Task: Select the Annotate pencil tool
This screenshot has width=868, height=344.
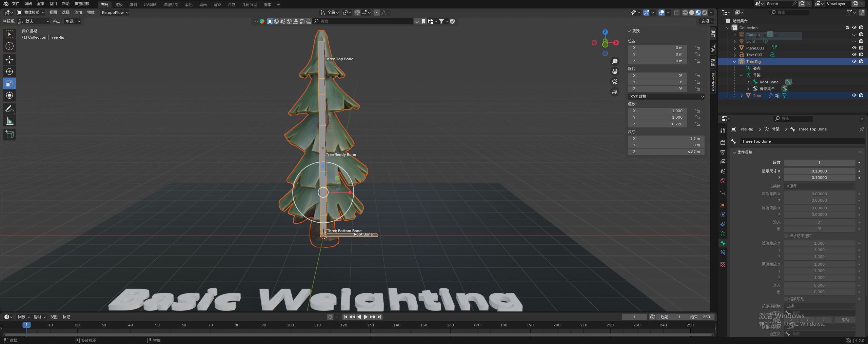Action: (x=9, y=109)
